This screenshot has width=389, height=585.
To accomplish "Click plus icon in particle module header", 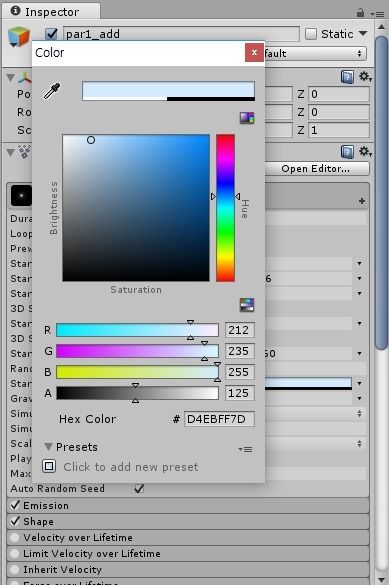I will coord(362,201).
